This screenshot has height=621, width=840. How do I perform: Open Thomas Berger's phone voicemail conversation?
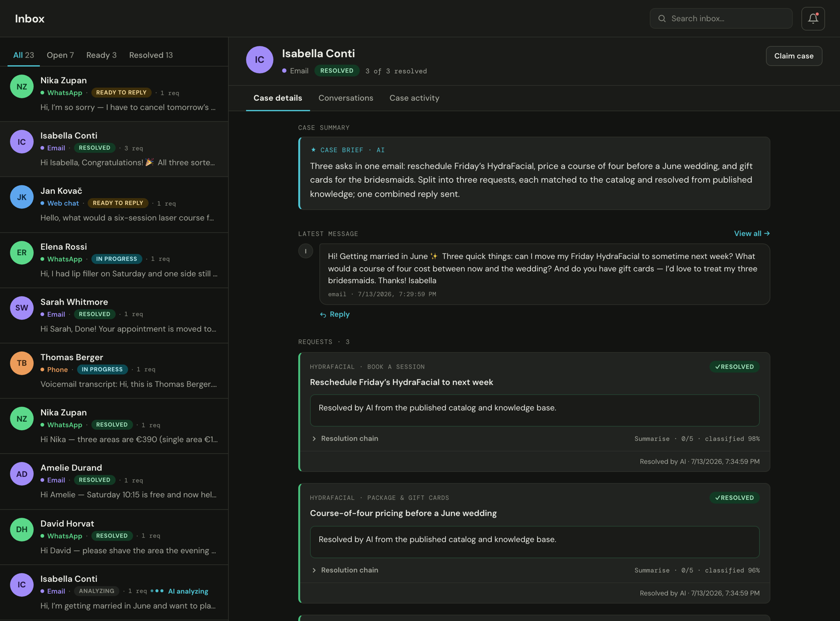(114, 371)
